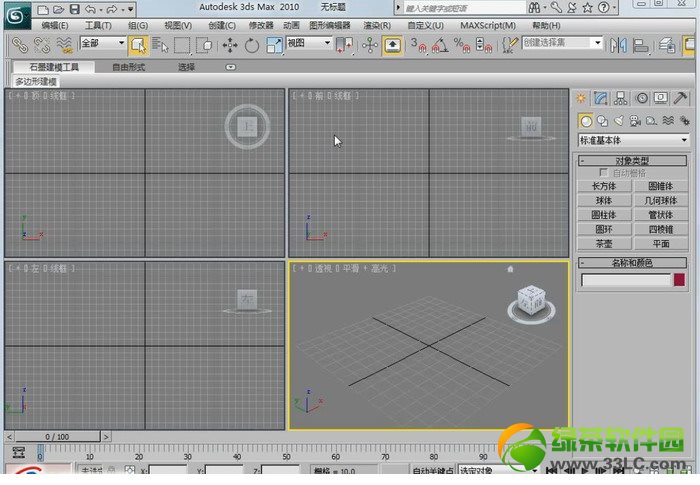Select the Unlink Selection broken chain tool
Viewport: 700px width, 485px height.
pos(42,45)
